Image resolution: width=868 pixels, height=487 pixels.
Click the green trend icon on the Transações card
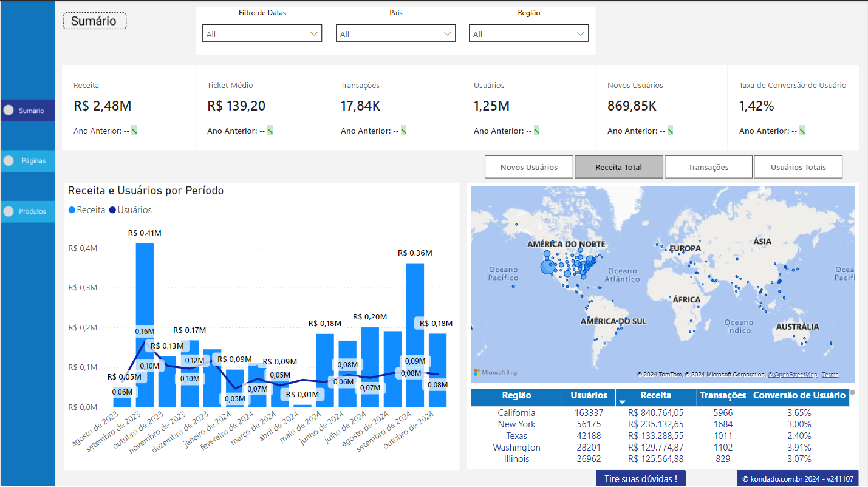tap(405, 130)
